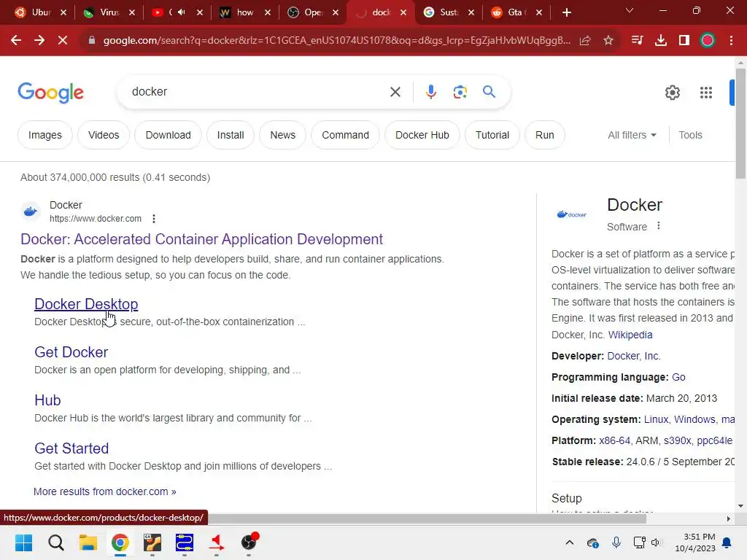The height and width of the screenshot is (560, 747).
Task: Open the Wikipedia link in panel
Action: point(630,335)
